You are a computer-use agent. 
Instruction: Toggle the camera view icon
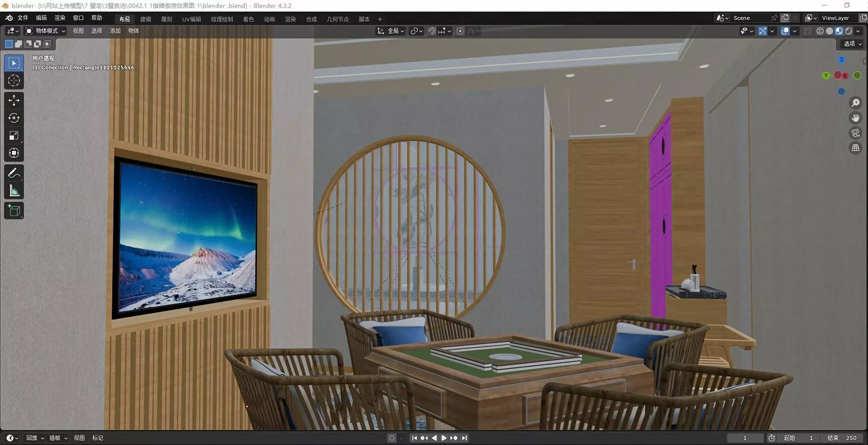855,133
